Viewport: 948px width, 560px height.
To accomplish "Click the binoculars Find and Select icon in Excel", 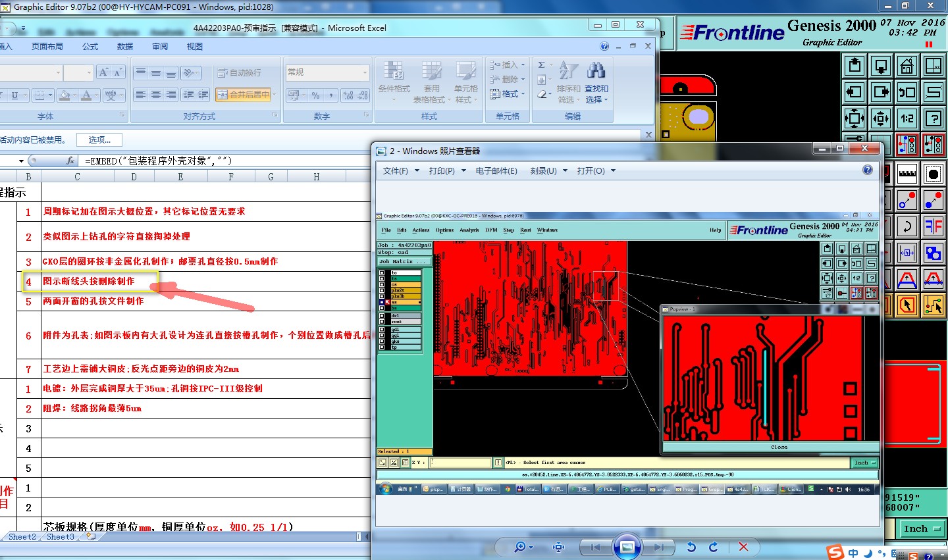I will click(x=596, y=70).
